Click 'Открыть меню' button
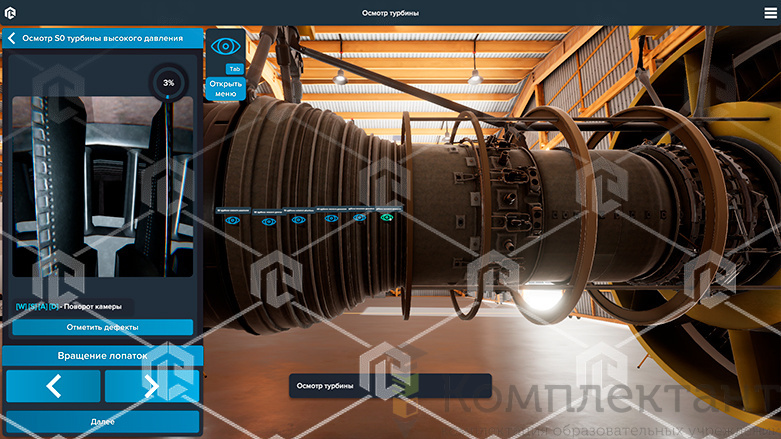Image resolution: width=781 pixels, height=439 pixels. pos(226,87)
